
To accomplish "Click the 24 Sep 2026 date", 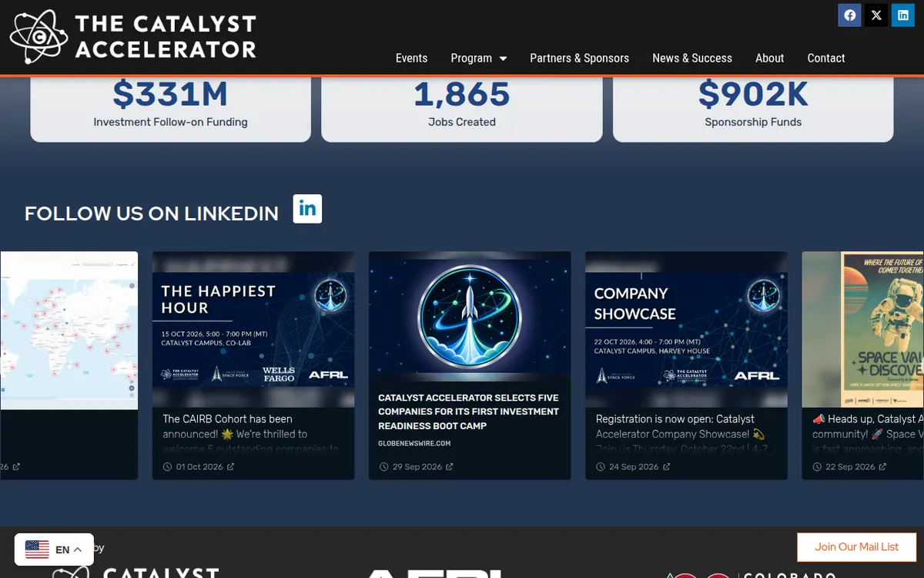I will [634, 467].
